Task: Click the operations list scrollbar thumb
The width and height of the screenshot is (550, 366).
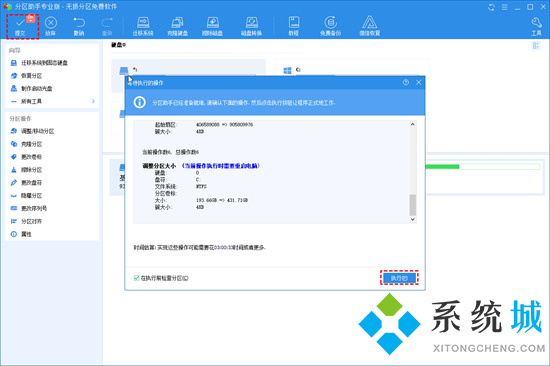Action: tap(412, 205)
